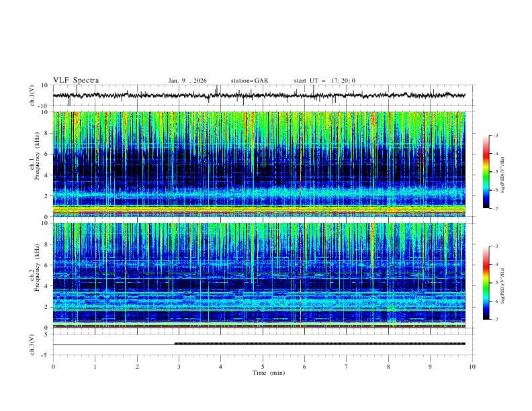Click the "4" kHz tick on ch.1 frequency axis
This screenshot has width=532, height=411.
(x=46, y=175)
